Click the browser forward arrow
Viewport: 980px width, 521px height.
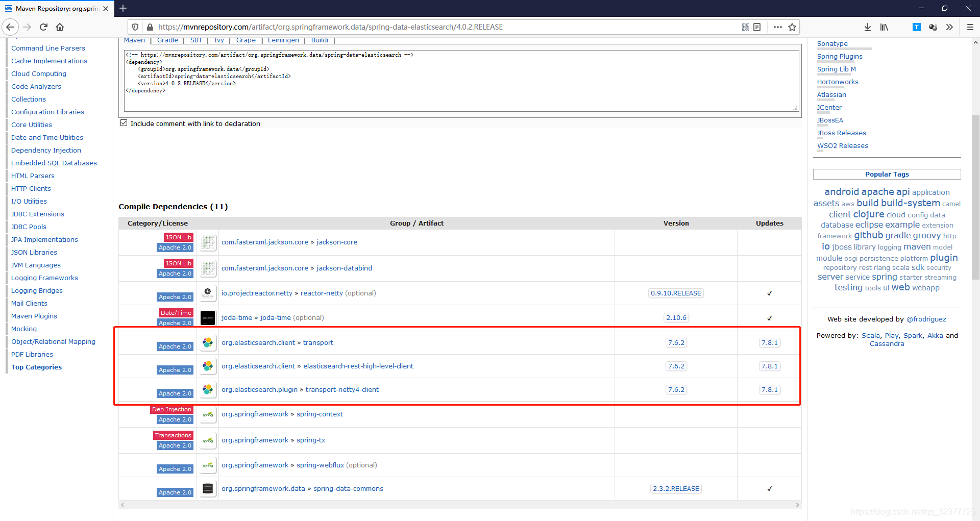click(27, 27)
